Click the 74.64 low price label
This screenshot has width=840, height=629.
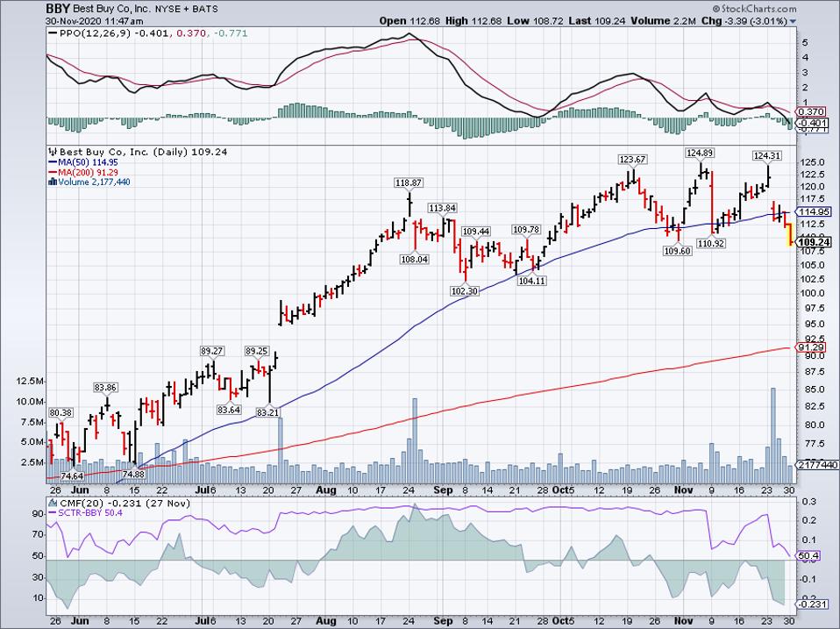point(72,475)
